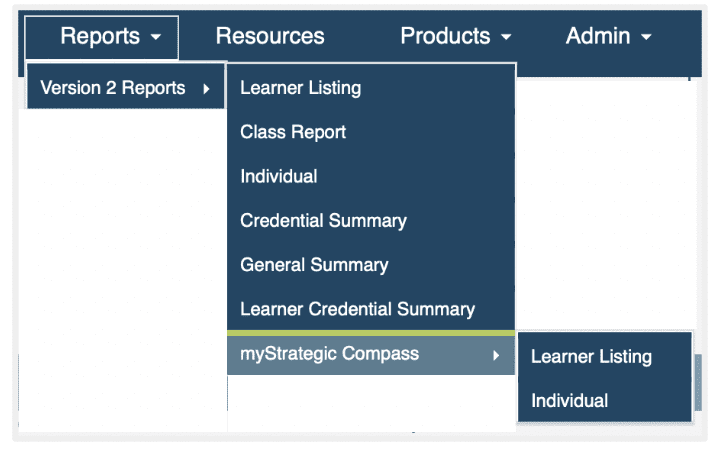Click the caret arrow beside Reports

156,38
